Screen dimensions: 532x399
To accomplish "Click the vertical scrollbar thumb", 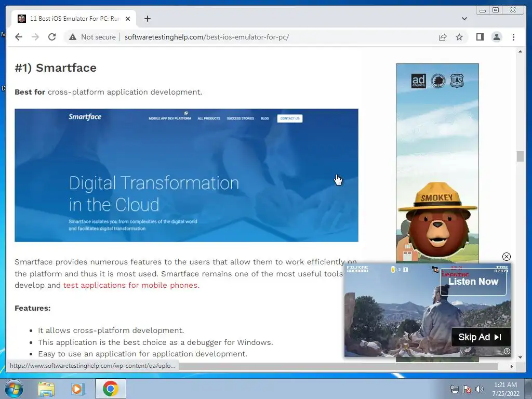I will 520,156.
